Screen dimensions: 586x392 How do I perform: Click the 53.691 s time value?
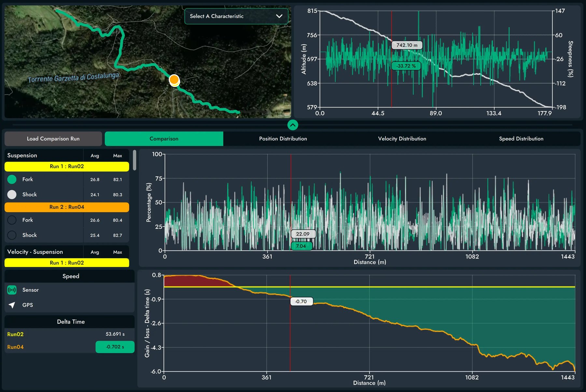[115, 334]
